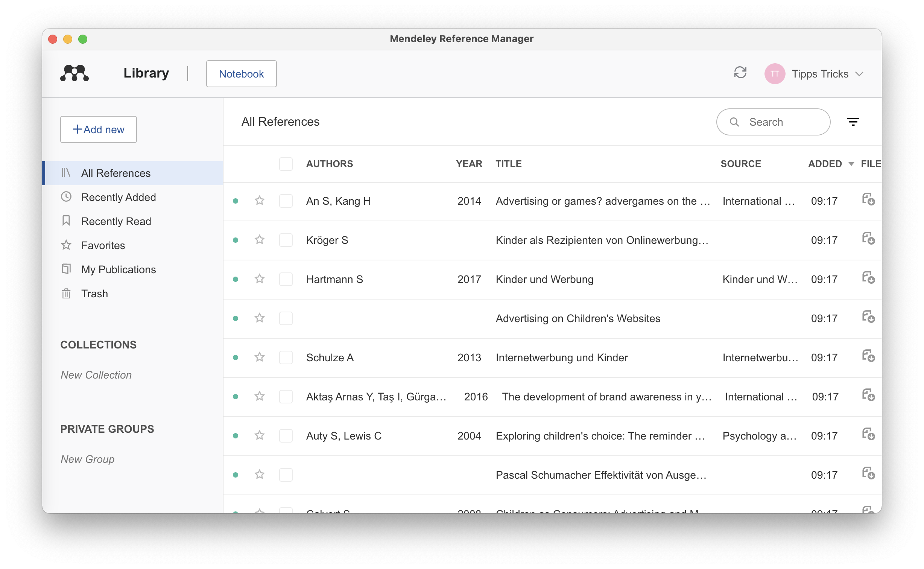
Task: Click file icon for Schulze A row
Action: click(x=868, y=356)
